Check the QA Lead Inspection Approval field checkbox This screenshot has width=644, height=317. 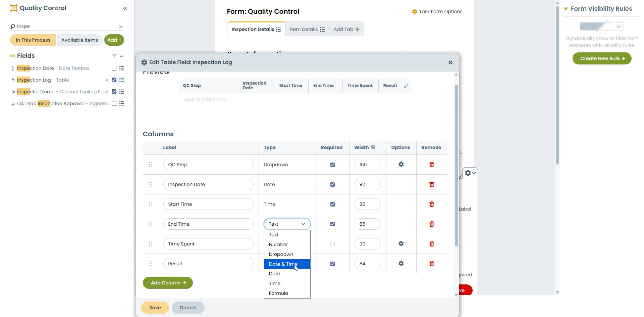[114, 103]
